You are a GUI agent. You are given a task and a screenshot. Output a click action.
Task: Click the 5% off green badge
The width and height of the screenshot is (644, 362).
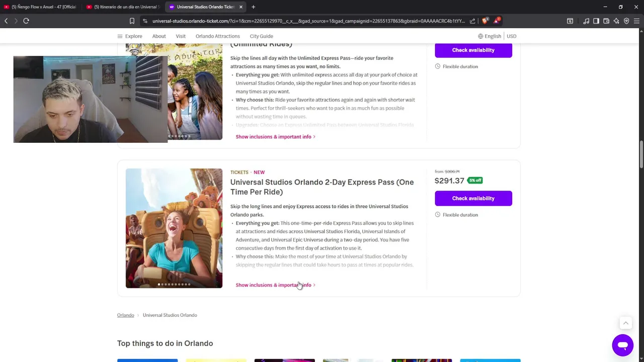click(475, 180)
